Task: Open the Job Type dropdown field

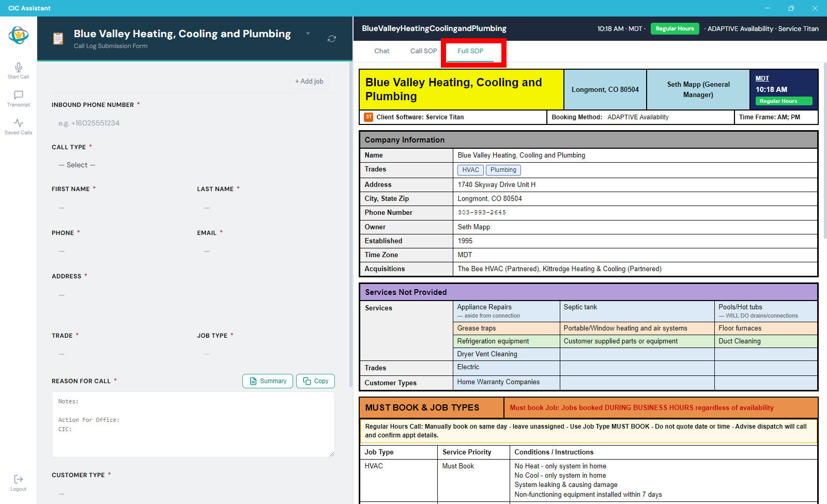Action: pyautogui.click(x=266, y=354)
